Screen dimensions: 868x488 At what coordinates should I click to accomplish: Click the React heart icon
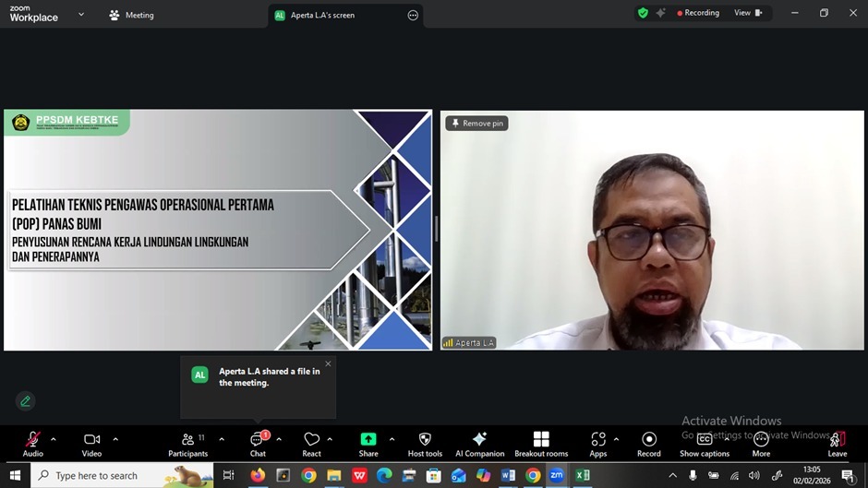(x=311, y=443)
